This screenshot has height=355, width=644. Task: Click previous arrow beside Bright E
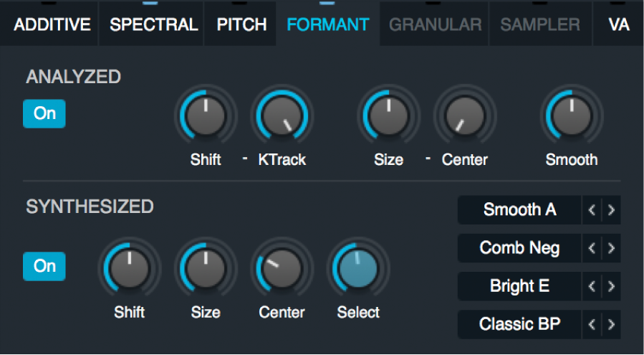coord(592,287)
